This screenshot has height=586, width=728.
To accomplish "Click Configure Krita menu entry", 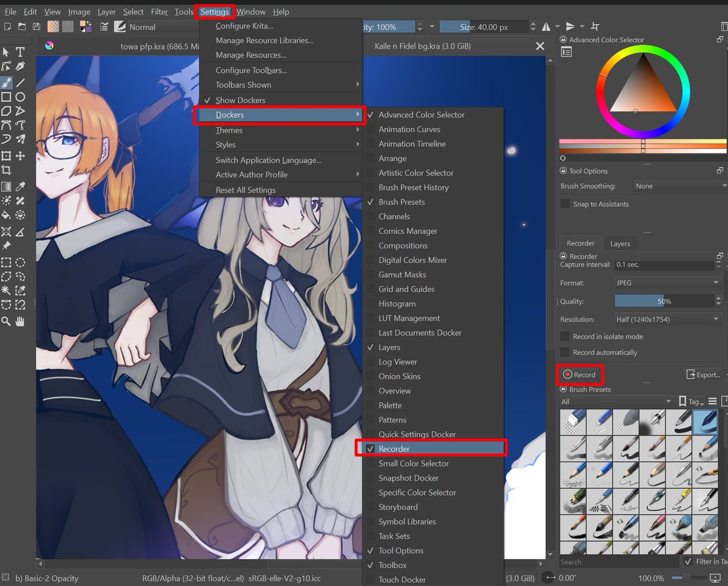I will [281, 26].
